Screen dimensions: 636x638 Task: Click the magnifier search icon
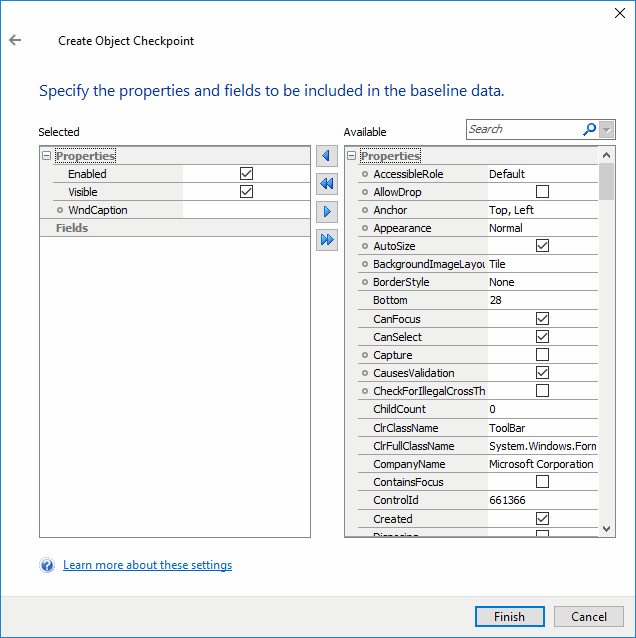pyautogui.click(x=589, y=129)
